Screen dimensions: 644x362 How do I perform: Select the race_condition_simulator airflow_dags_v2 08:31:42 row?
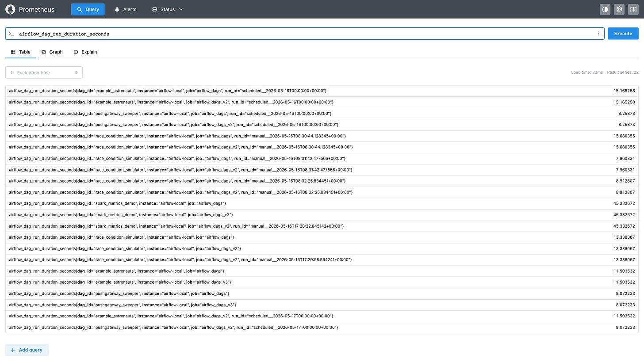(x=322, y=170)
